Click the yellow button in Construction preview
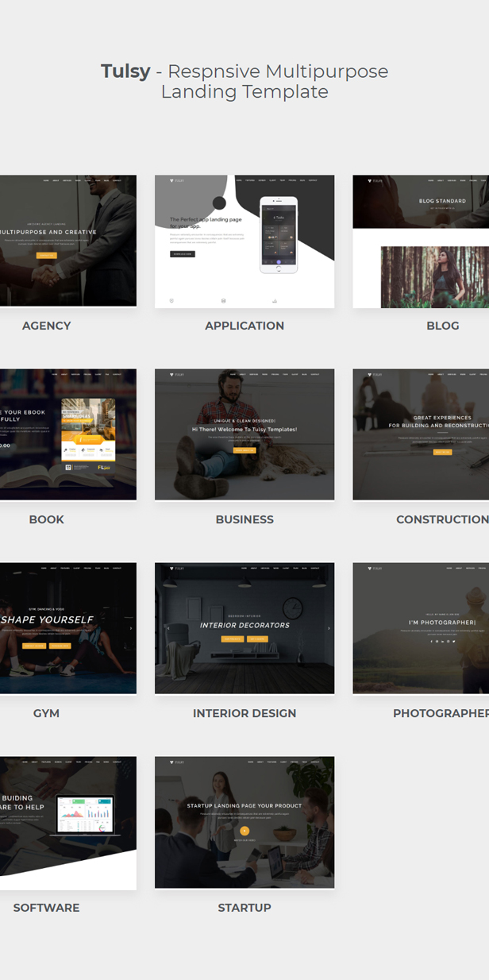489x980 pixels. coord(442,452)
